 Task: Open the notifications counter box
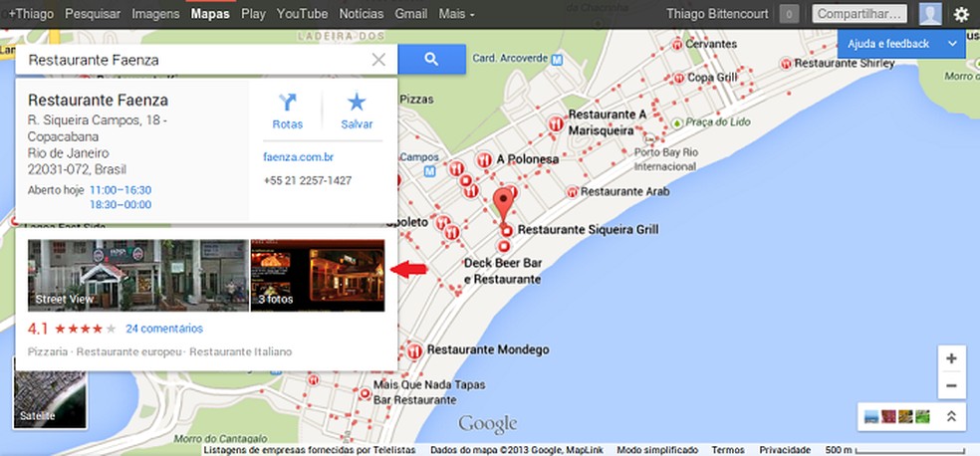click(x=790, y=14)
